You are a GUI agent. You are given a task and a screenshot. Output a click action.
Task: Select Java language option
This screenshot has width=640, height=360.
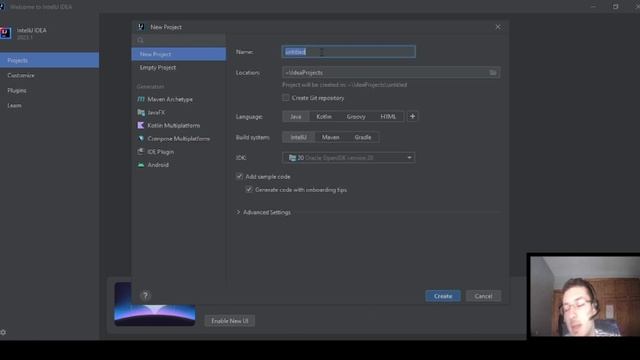click(x=296, y=116)
